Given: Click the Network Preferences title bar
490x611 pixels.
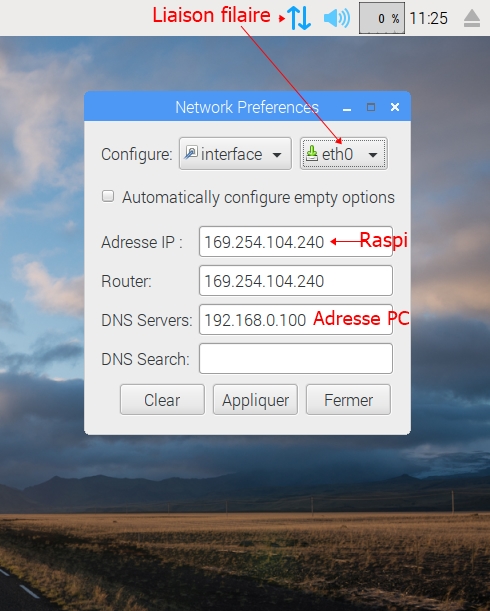Looking at the screenshot, I should 247,107.
